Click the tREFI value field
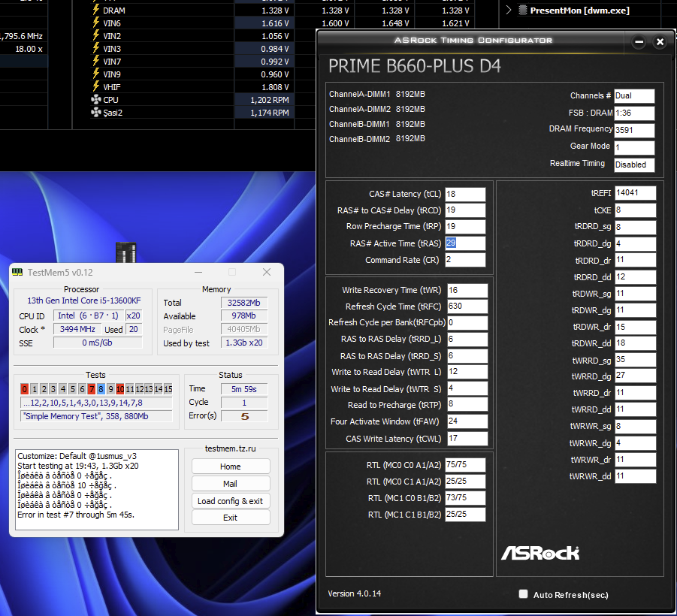Screen dimensions: 677x616 (635, 193)
